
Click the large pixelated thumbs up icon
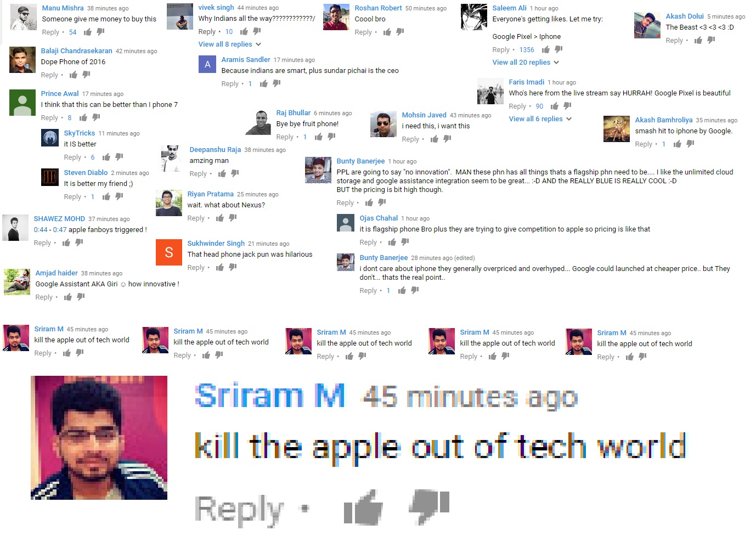(x=363, y=507)
